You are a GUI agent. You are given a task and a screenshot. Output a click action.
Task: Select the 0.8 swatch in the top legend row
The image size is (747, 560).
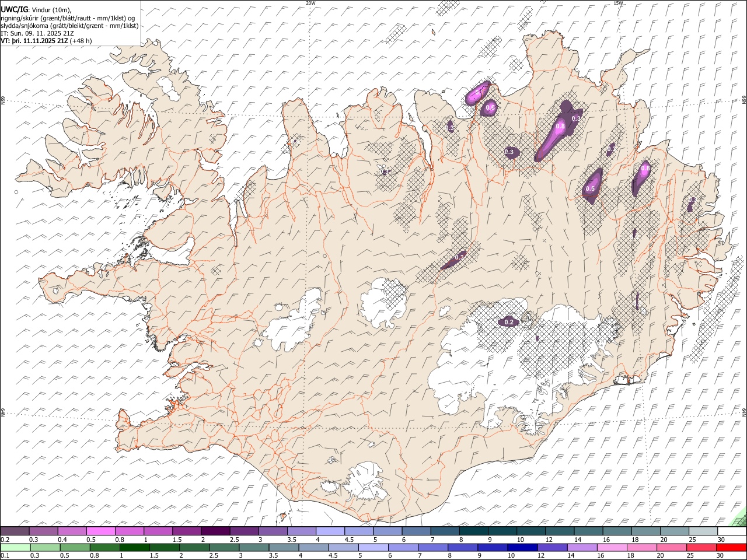click(129, 531)
